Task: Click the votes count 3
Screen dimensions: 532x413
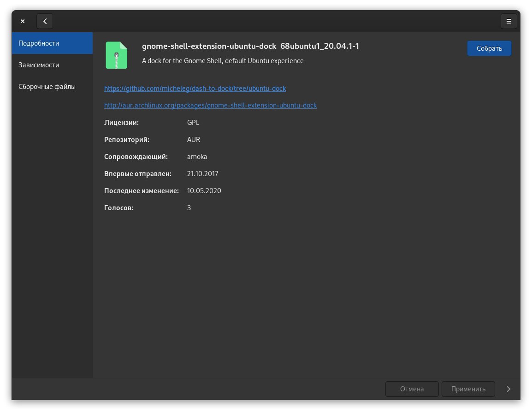Action: pos(189,208)
